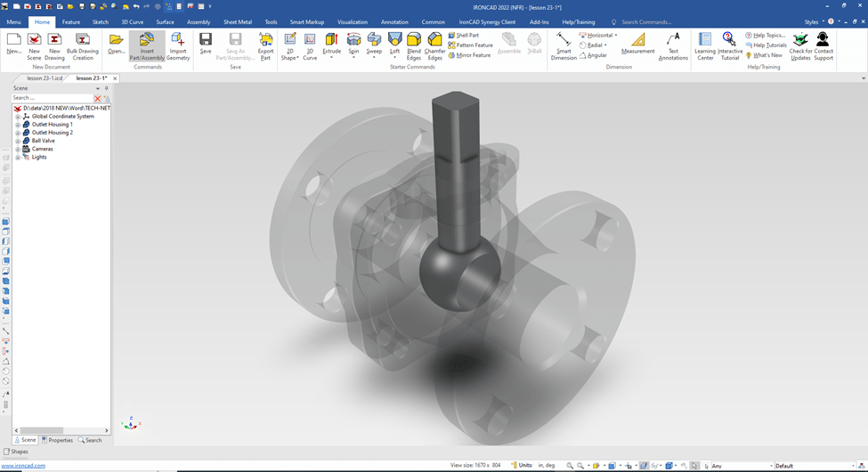Image resolution: width=868 pixels, height=472 pixels.
Task: Click the Sweep tool icon
Action: pos(374,41)
